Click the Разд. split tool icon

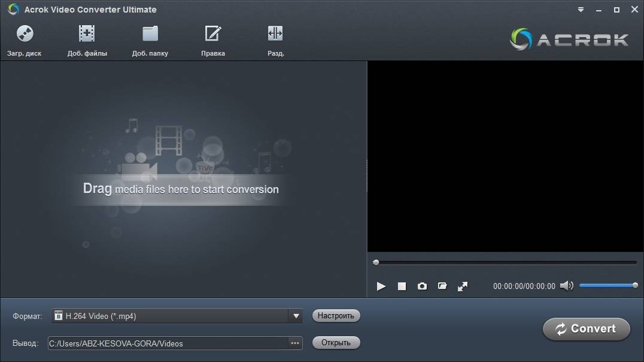[275, 34]
